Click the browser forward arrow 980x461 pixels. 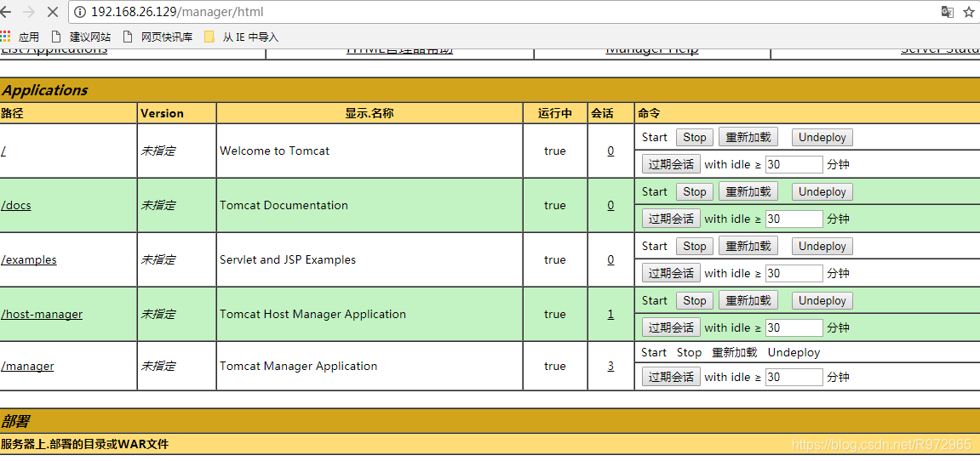(28, 11)
